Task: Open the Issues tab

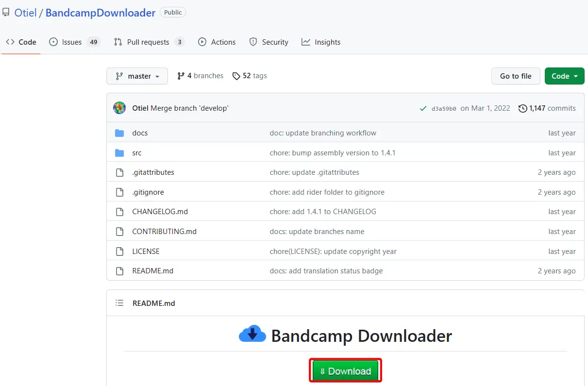Action: pos(74,42)
